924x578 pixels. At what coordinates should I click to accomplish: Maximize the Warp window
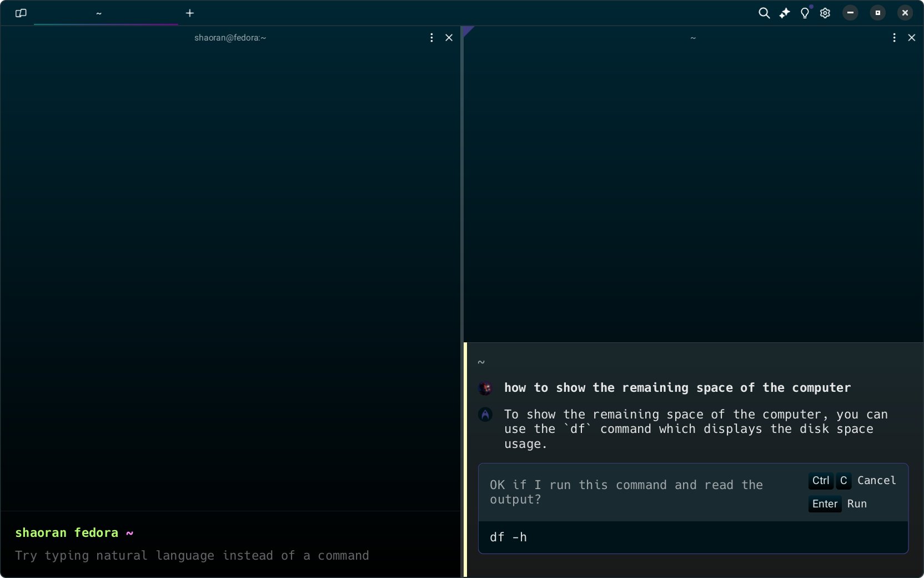(878, 13)
